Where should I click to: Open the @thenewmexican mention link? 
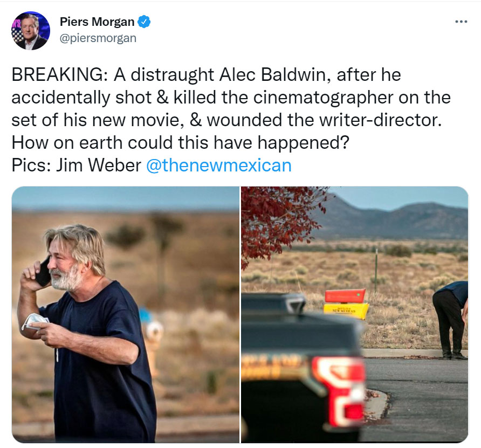click(219, 166)
